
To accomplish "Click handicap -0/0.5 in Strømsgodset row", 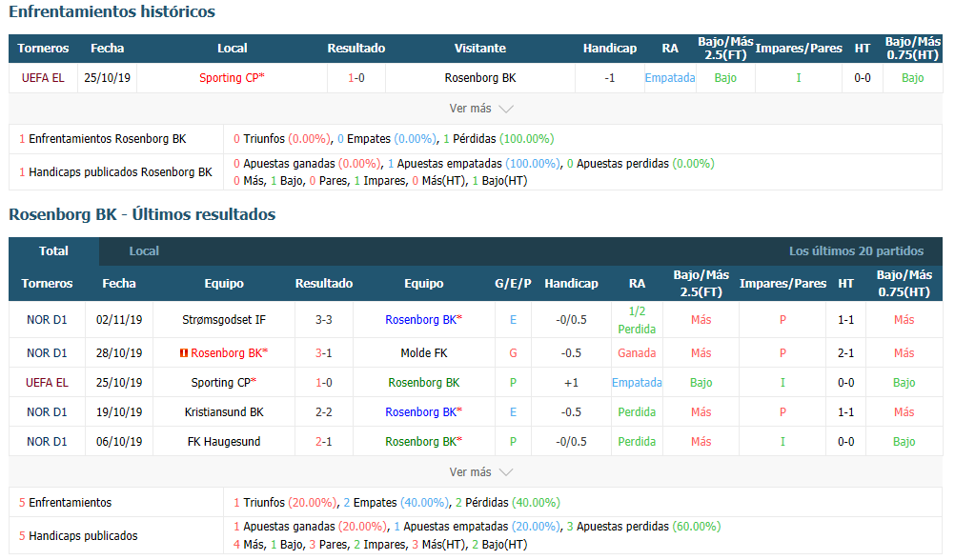I will coord(571,320).
